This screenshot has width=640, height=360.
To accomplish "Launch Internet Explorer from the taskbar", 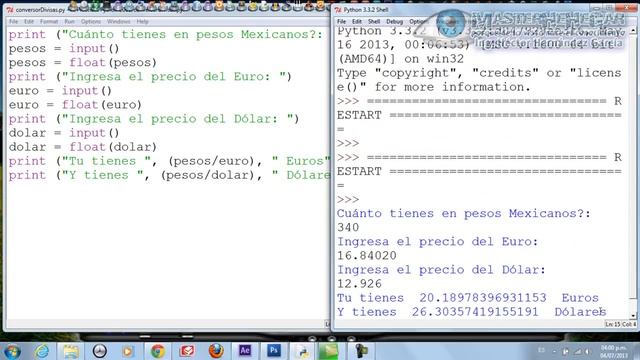I will [x=42, y=351].
